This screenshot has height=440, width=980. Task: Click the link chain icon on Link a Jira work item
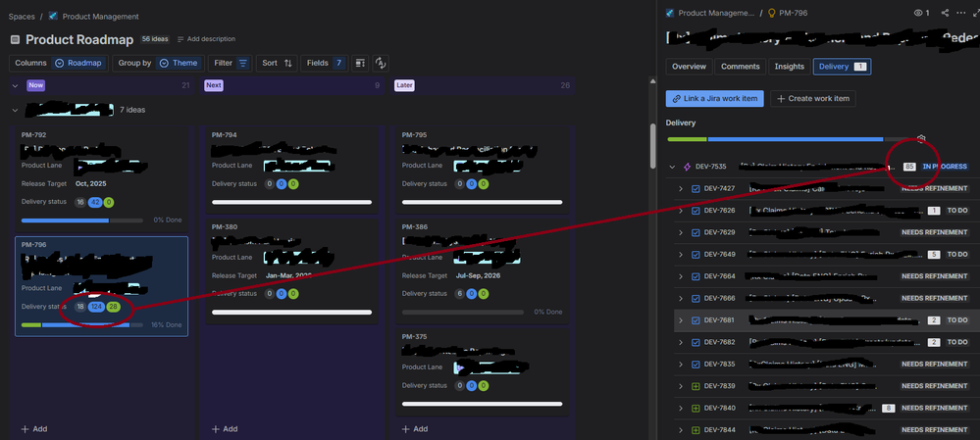(x=677, y=99)
